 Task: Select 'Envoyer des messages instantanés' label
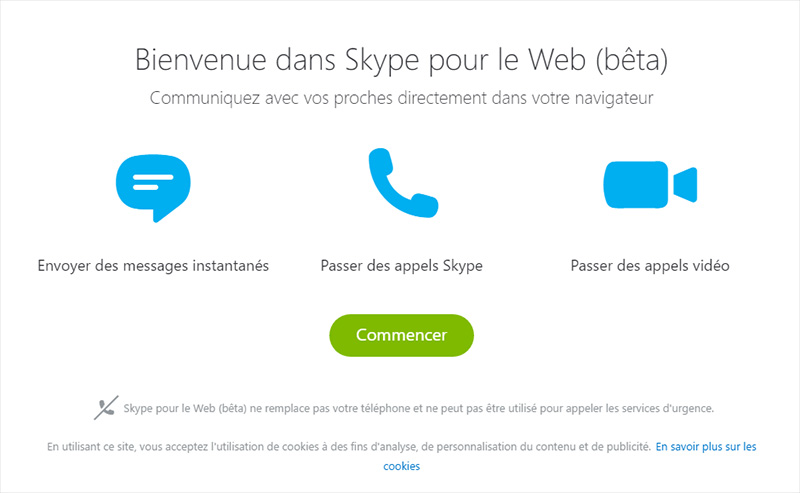[153, 266]
